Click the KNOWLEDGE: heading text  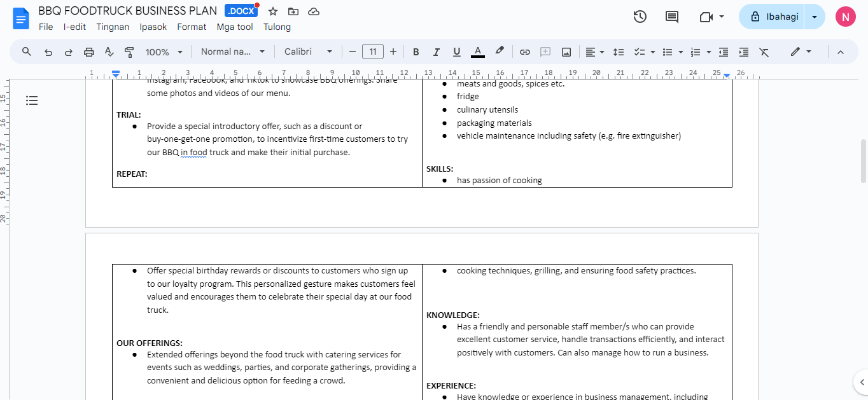pyautogui.click(x=453, y=315)
